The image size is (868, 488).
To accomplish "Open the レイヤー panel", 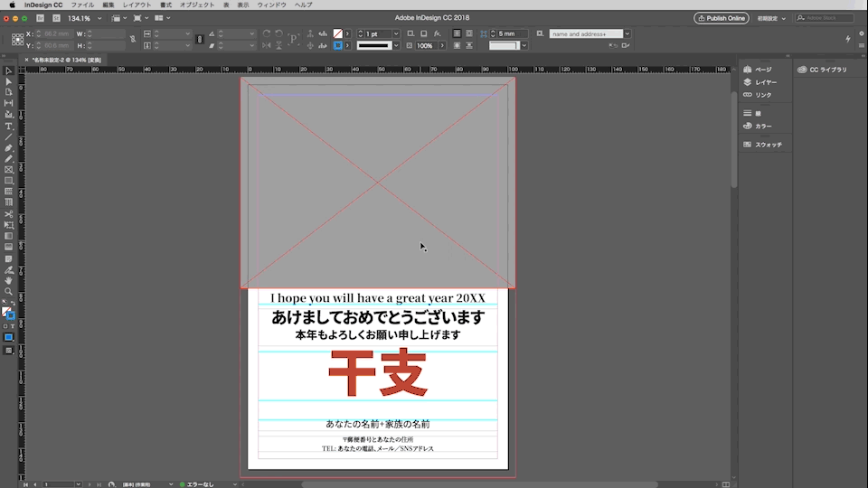I will (x=765, y=82).
